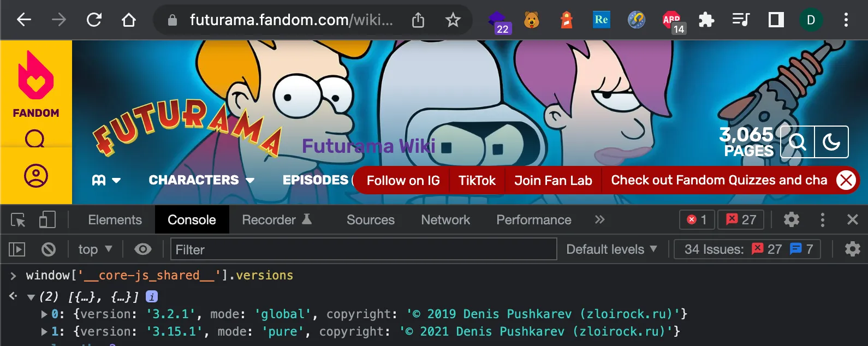Screen dimensions: 868x346
Task: Create live expression eye icon
Action: pyautogui.click(x=143, y=249)
